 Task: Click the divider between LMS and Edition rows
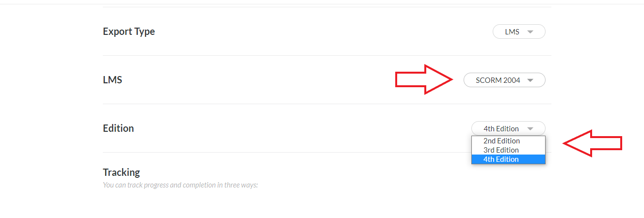(x=327, y=104)
